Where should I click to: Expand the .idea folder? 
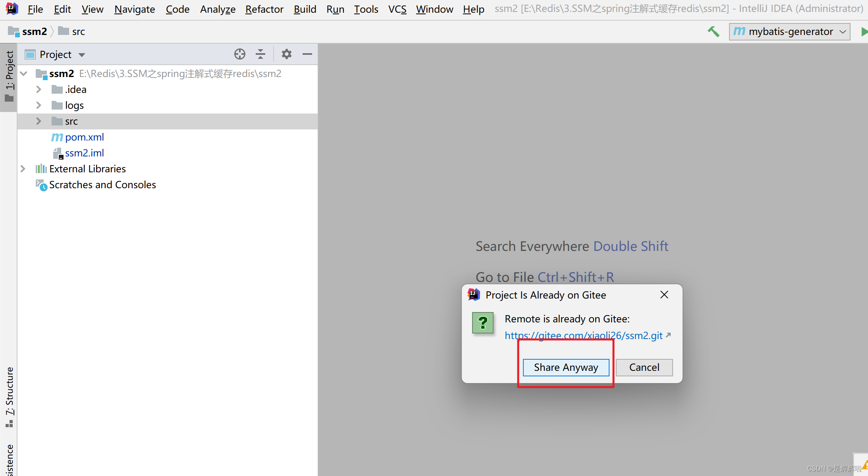tap(39, 89)
